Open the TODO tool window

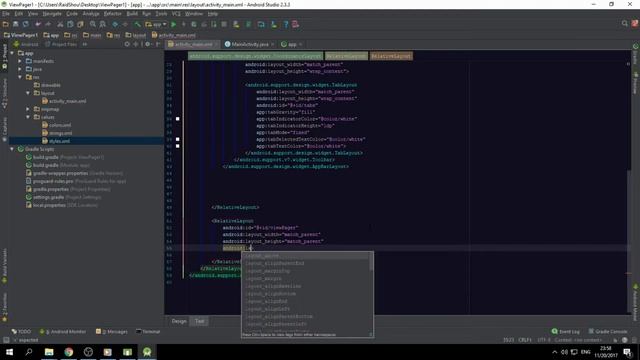point(21,331)
